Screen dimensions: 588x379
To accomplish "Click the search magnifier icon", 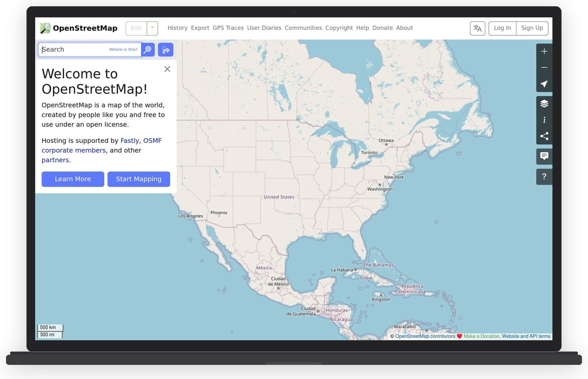I will click(147, 49).
